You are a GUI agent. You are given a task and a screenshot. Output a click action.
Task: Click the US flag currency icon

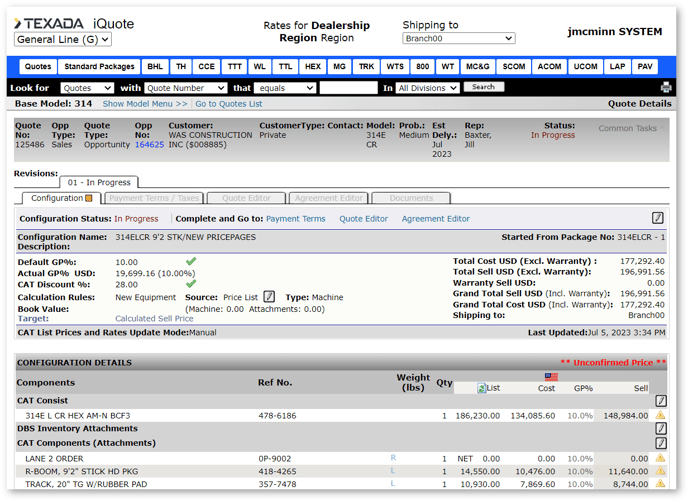pos(551,377)
